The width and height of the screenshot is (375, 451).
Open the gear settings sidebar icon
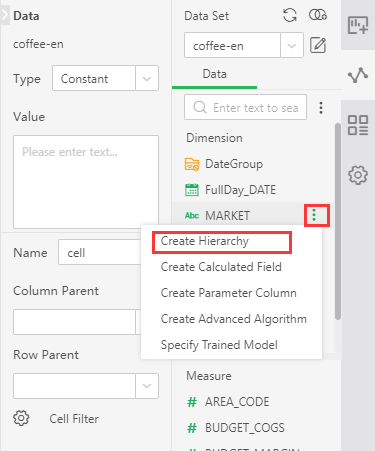(x=358, y=175)
